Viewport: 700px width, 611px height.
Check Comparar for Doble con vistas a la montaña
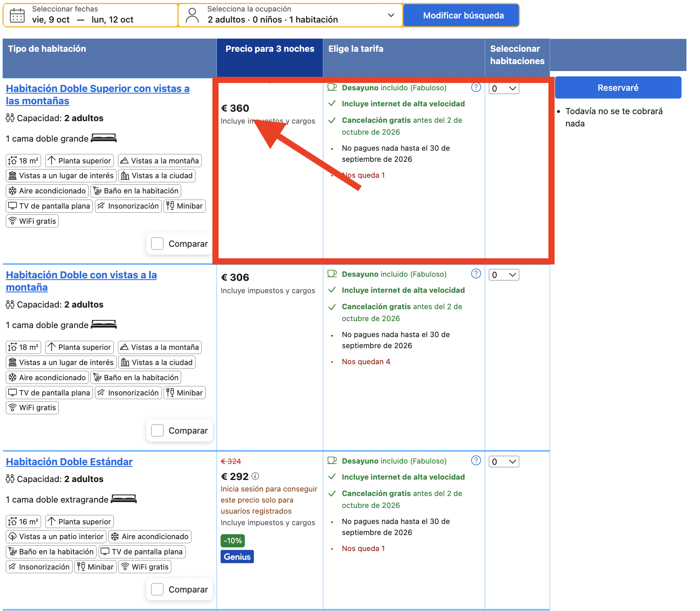coord(157,430)
